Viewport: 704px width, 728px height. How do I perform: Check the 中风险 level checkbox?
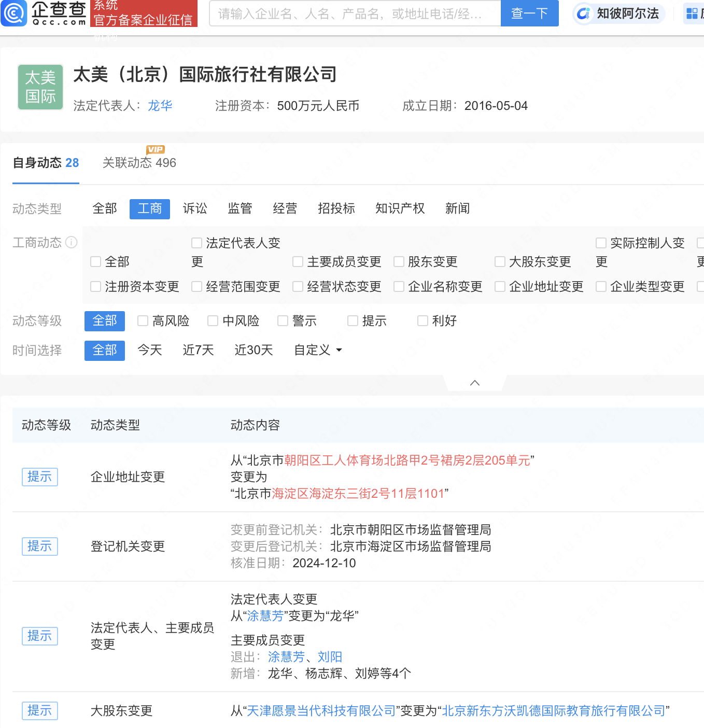tap(213, 321)
